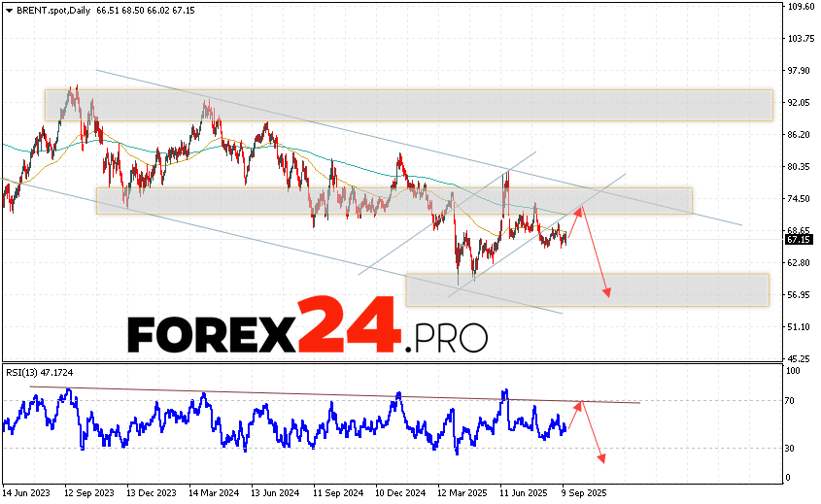Image resolution: width=821 pixels, height=504 pixels.
Task: Click the red downward arrowhead in RSI panel
Action: [602, 457]
